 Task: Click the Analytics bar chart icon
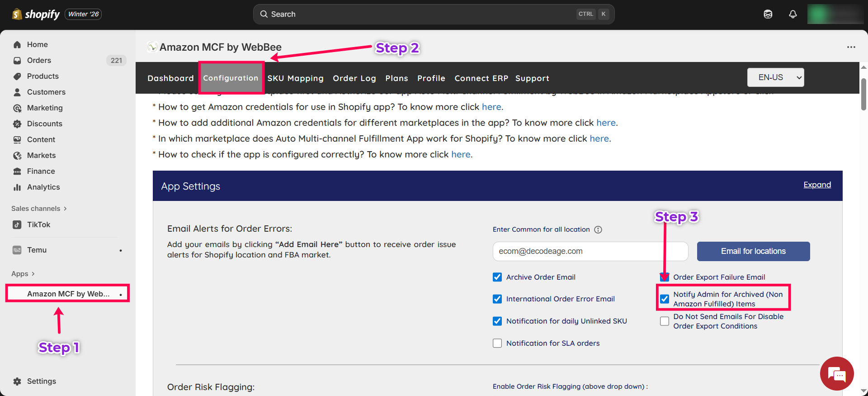[17, 187]
